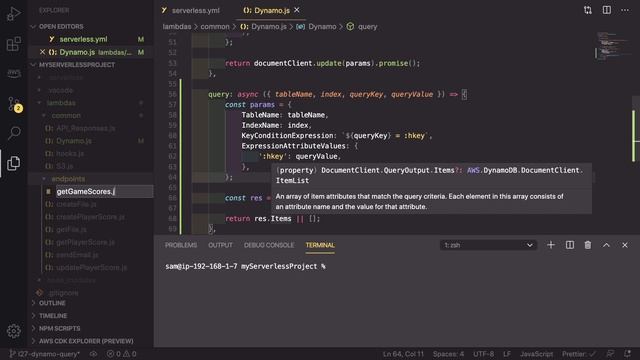This screenshot has height=360, width=640.
Task: Collapse the common folder
Action: [66, 116]
